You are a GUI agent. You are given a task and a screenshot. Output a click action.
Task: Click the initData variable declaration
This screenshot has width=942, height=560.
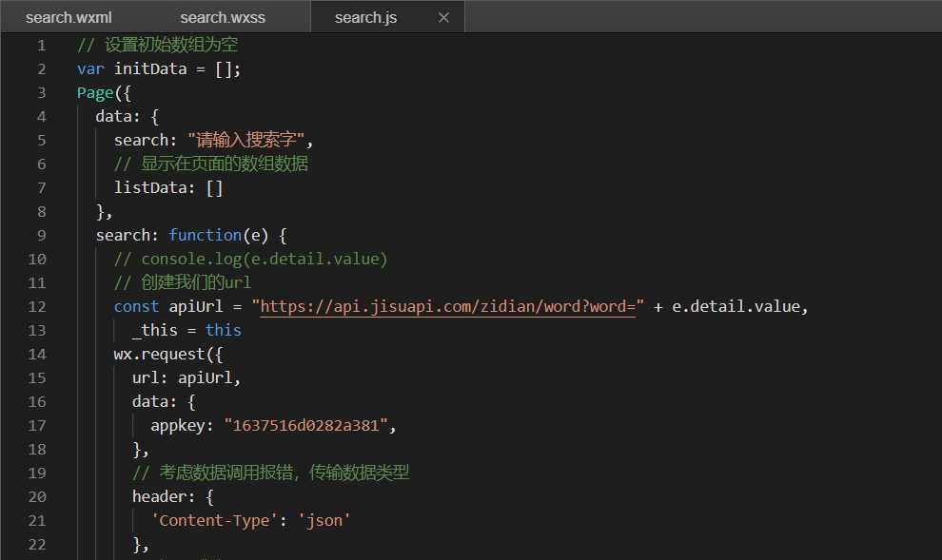[x=150, y=69]
